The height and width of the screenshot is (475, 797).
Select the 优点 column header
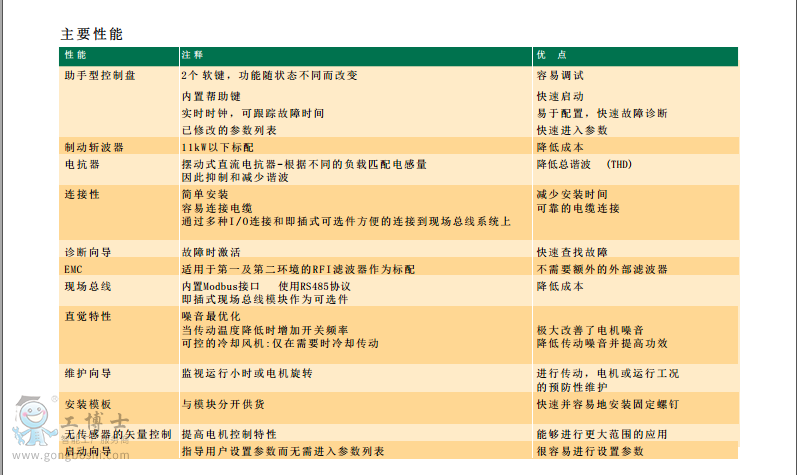tap(551, 55)
